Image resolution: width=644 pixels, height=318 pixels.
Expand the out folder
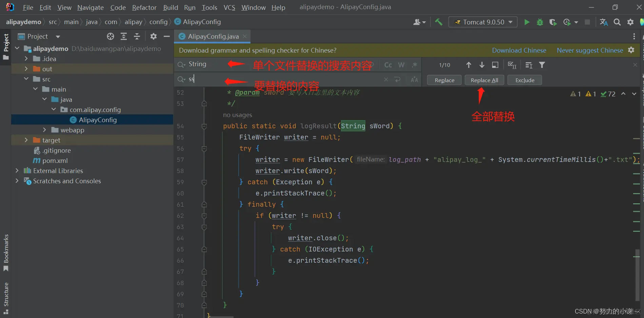[x=26, y=69]
